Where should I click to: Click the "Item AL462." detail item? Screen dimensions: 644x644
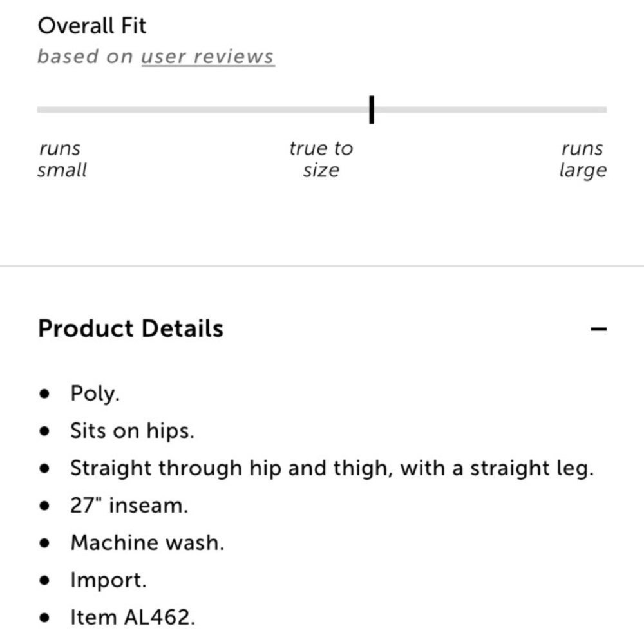(x=133, y=618)
